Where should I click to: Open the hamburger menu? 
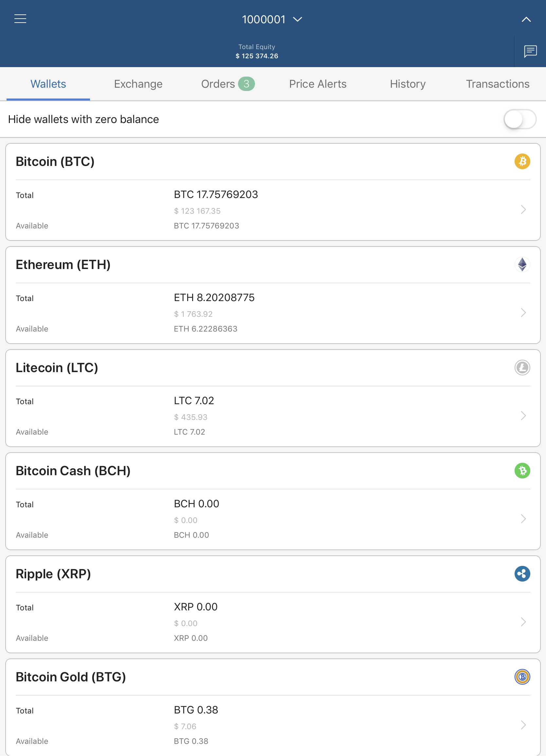click(x=20, y=19)
